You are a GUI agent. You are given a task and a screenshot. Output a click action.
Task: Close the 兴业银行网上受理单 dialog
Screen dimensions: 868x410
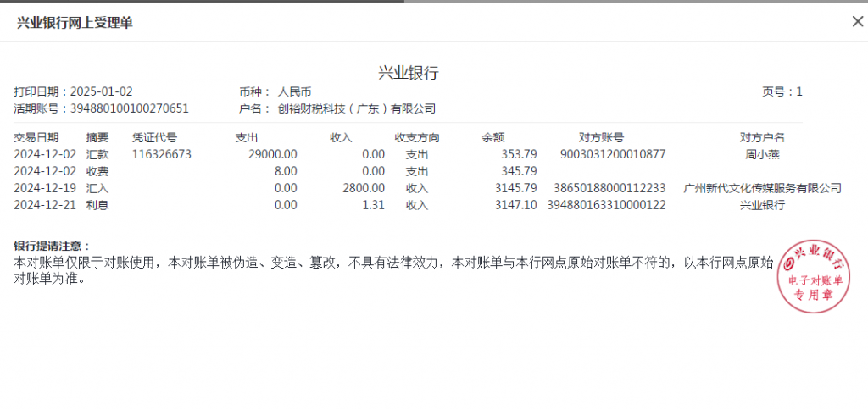[x=858, y=21]
